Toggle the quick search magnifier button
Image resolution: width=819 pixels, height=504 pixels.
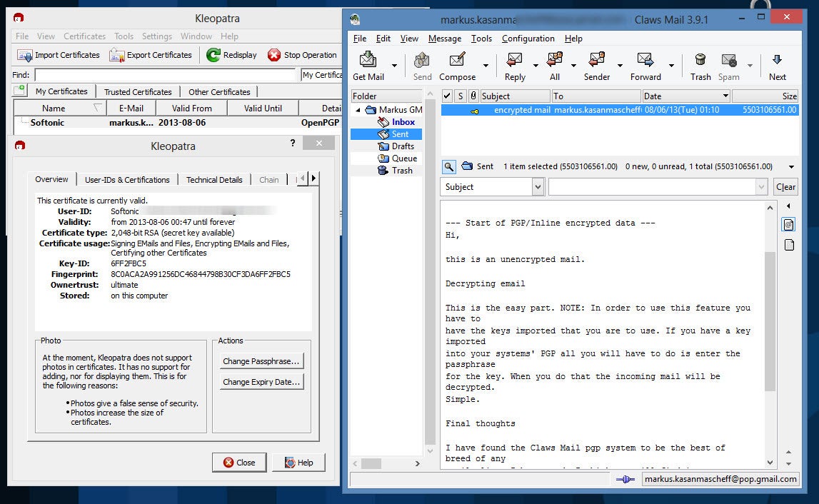[448, 166]
